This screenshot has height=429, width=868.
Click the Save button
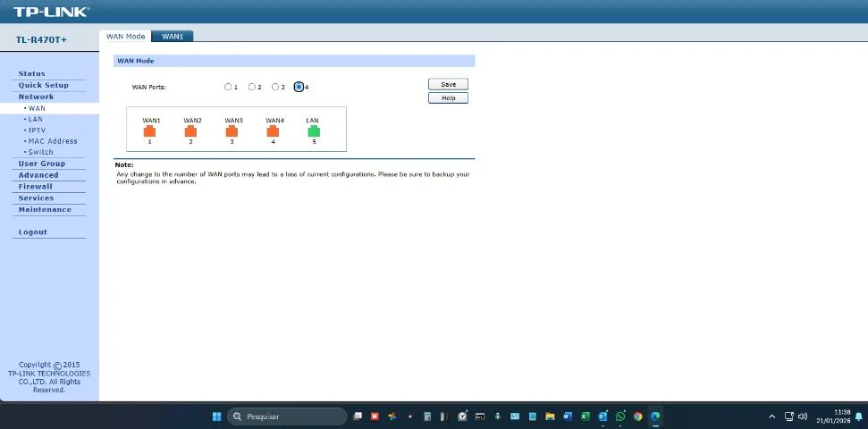(x=449, y=84)
